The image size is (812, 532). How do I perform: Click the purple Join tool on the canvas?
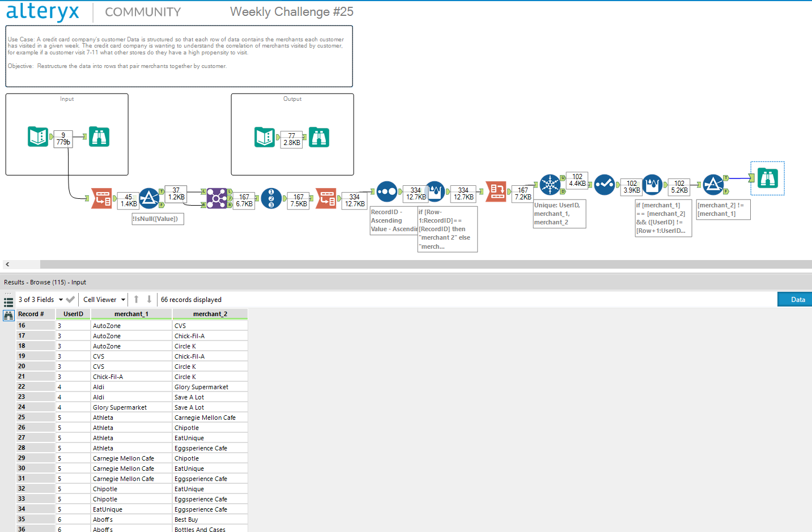(x=216, y=198)
